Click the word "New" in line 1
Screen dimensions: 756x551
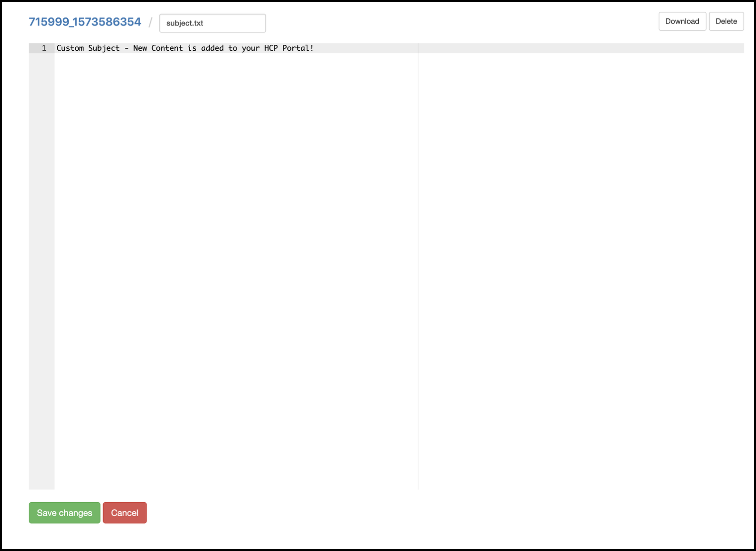click(x=140, y=48)
